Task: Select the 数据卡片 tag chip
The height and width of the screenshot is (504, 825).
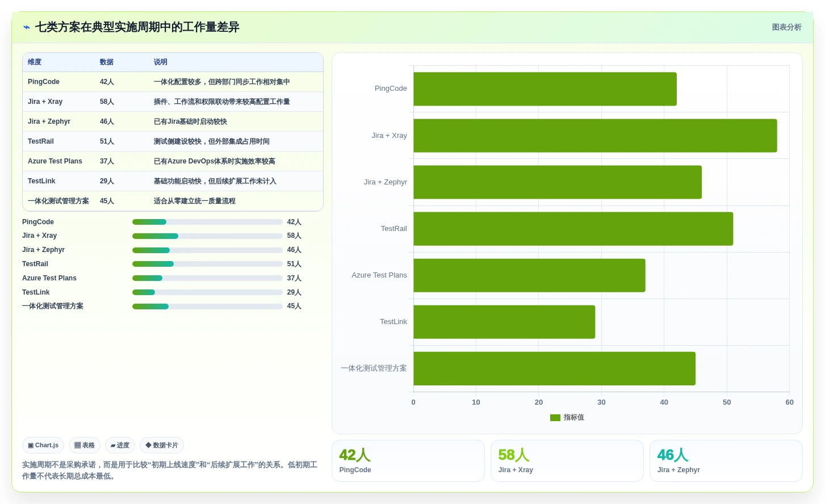Action: pyautogui.click(x=162, y=446)
